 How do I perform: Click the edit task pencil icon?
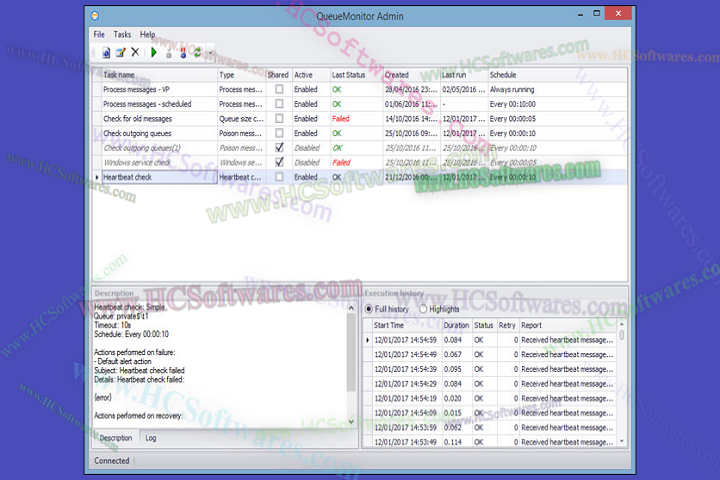click(x=120, y=53)
